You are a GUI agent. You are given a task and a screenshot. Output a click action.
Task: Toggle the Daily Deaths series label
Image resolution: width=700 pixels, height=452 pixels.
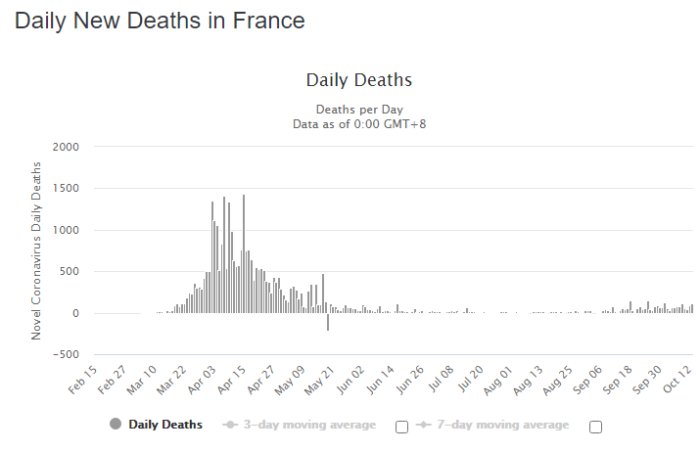[165, 424]
